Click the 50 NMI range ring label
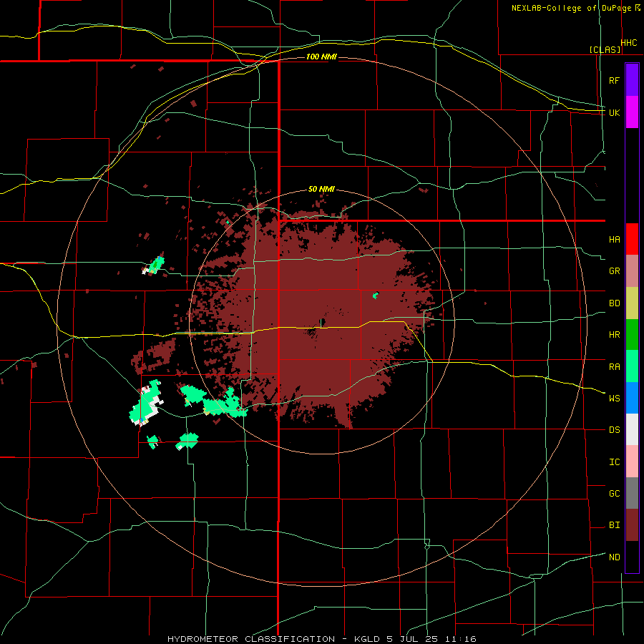 click(x=321, y=190)
